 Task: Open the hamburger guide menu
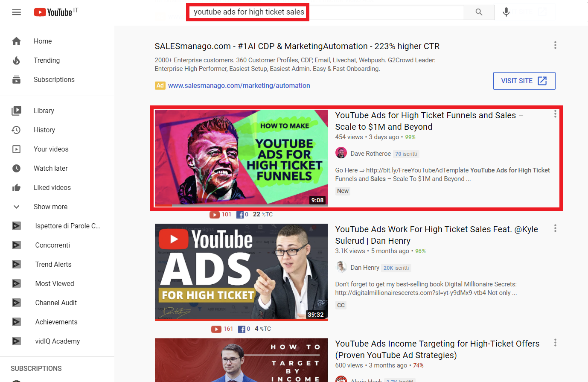tap(17, 12)
